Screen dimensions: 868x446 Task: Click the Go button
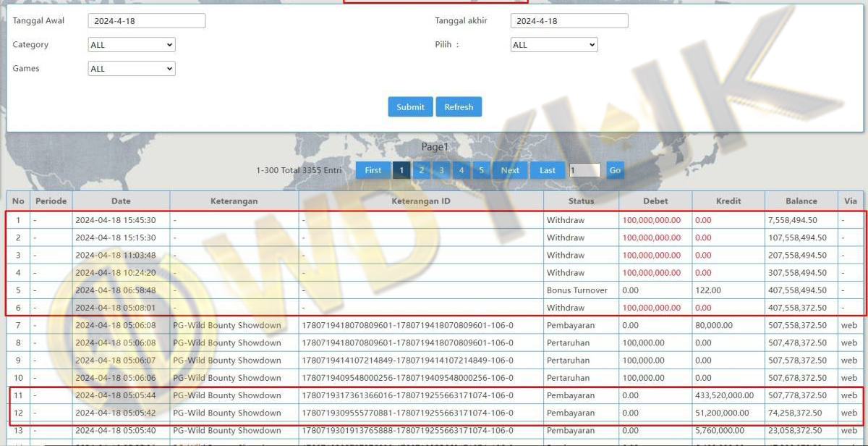tap(615, 170)
